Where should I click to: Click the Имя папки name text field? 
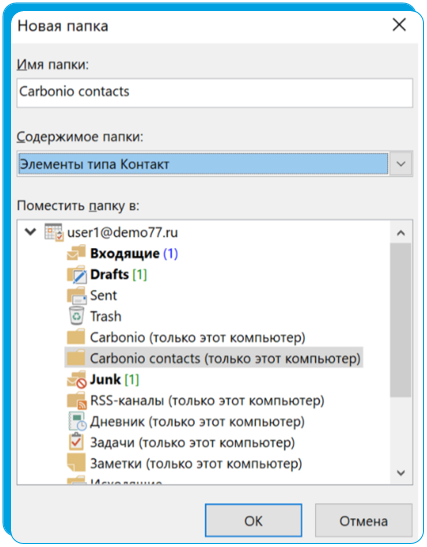215,92
